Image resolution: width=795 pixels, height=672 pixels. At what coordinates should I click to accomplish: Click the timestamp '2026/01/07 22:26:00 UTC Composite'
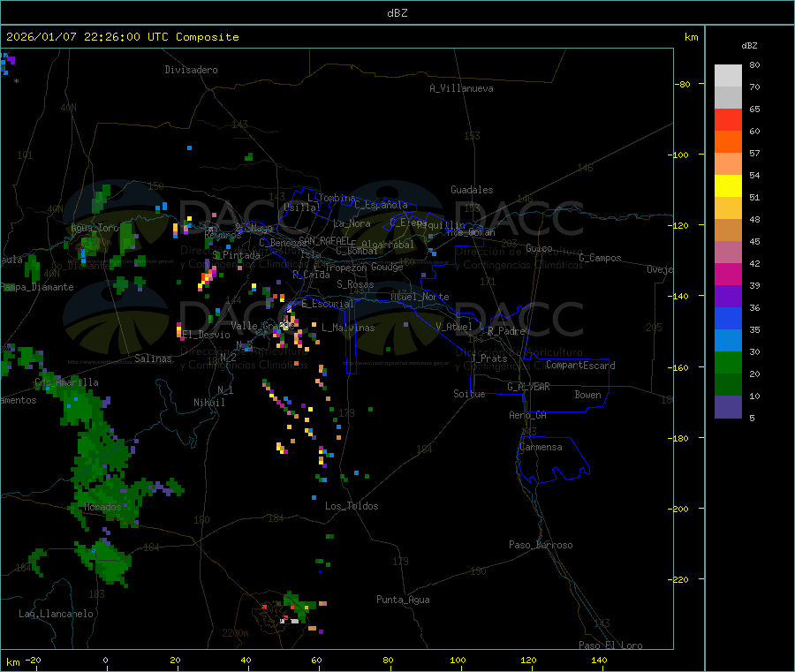click(x=122, y=37)
